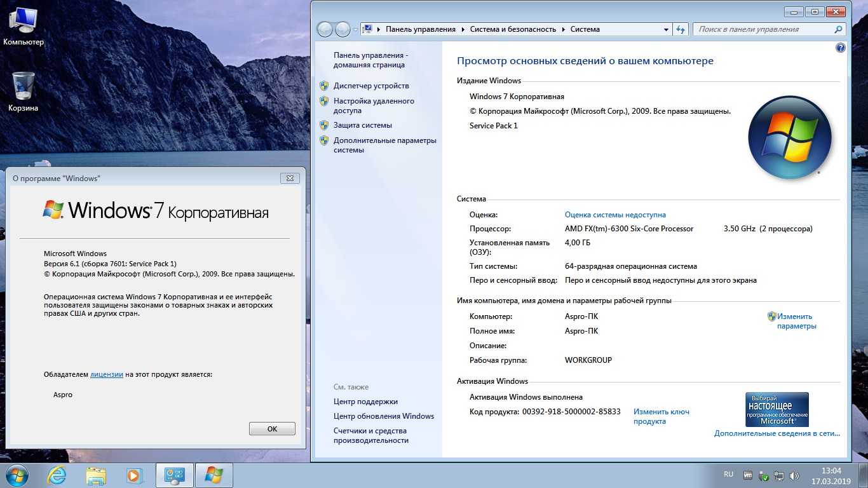
Task: Switch to the About Windows taskbar button
Action: [x=214, y=475]
